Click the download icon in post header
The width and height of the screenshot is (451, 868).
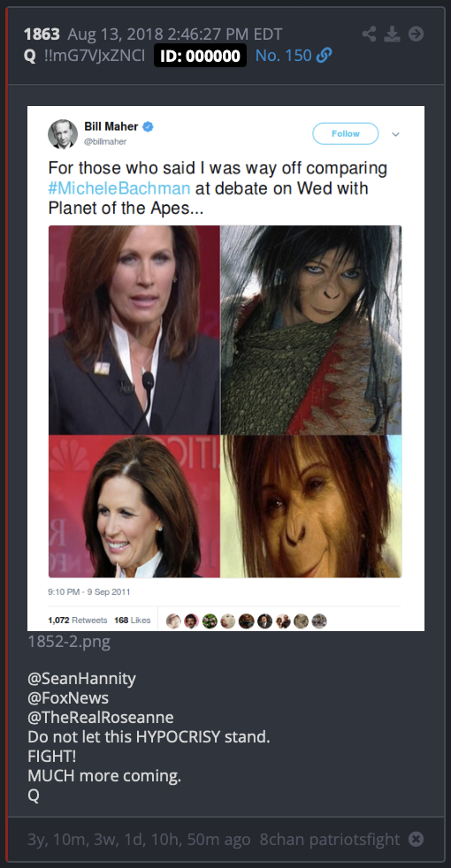393,34
